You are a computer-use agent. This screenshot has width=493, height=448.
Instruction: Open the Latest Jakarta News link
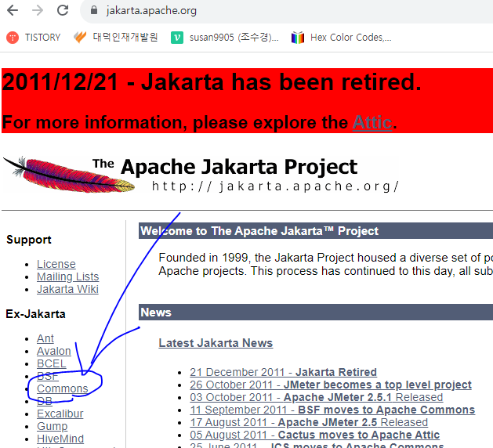point(216,343)
